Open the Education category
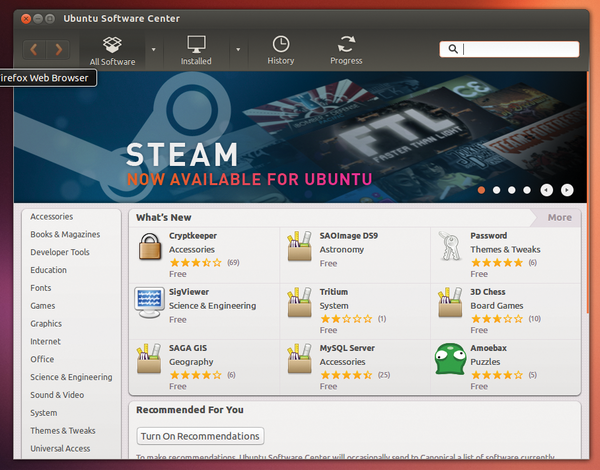600x470 pixels. click(49, 270)
